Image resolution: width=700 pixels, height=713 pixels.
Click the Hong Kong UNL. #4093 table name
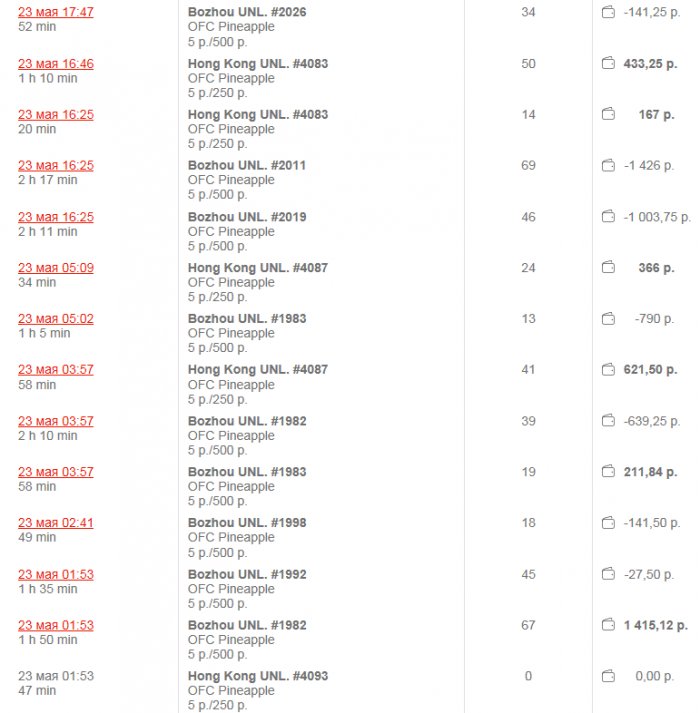click(x=258, y=676)
